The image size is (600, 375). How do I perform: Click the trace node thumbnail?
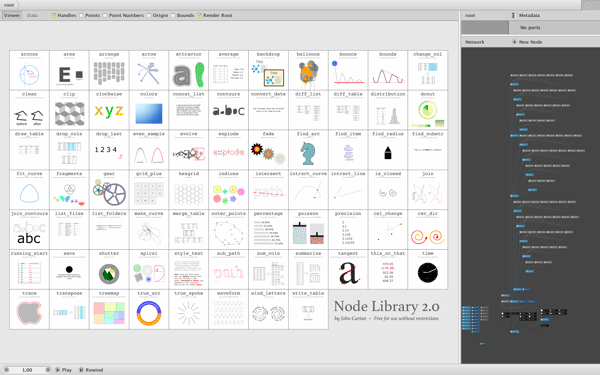[29, 309]
